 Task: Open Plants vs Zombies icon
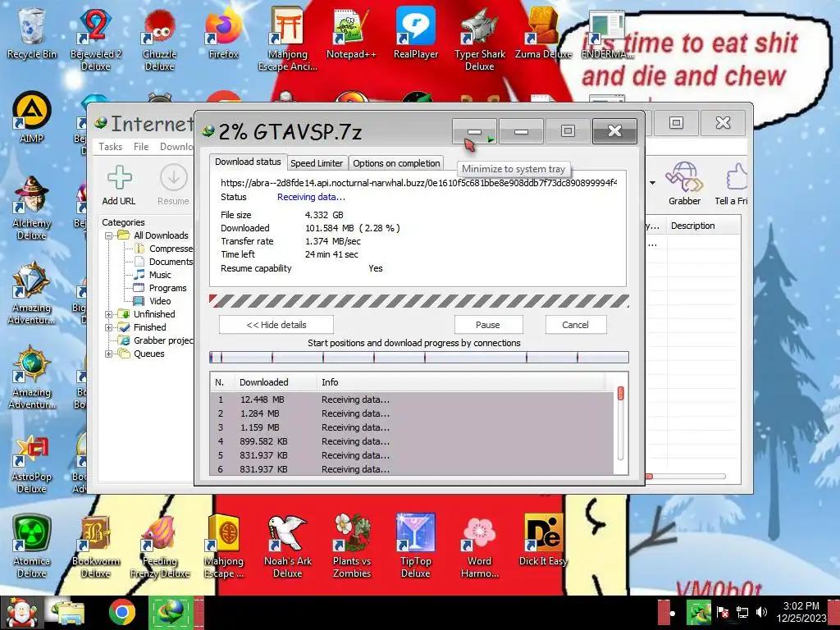[x=351, y=546]
